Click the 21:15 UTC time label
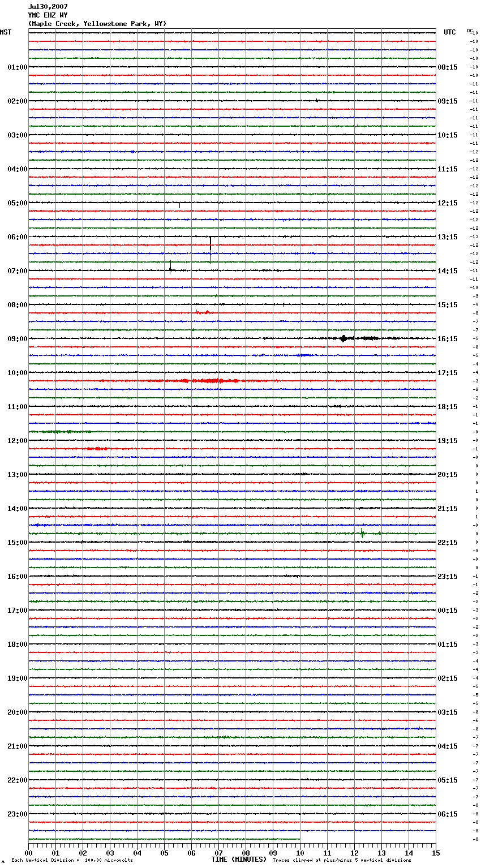 pyautogui.click(x=448, y=509)
